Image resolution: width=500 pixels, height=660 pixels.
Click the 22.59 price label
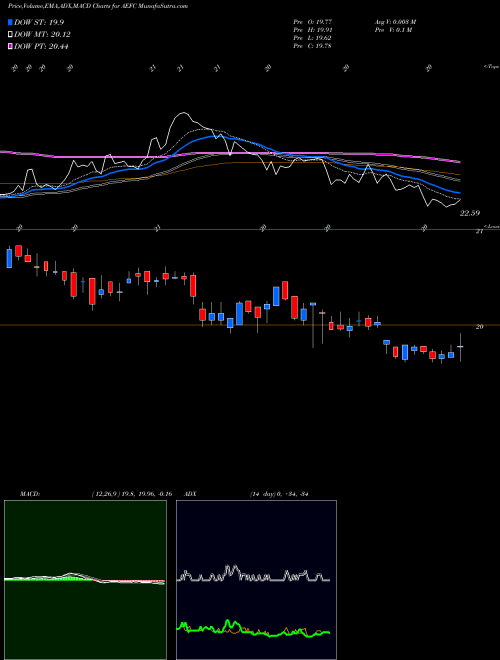click(x=470, y=213)
